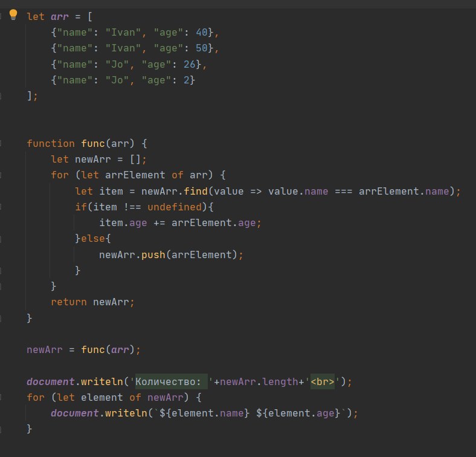Click the 'else' keyword
Viewport: 476px width, 457px height.
[93, 239]
